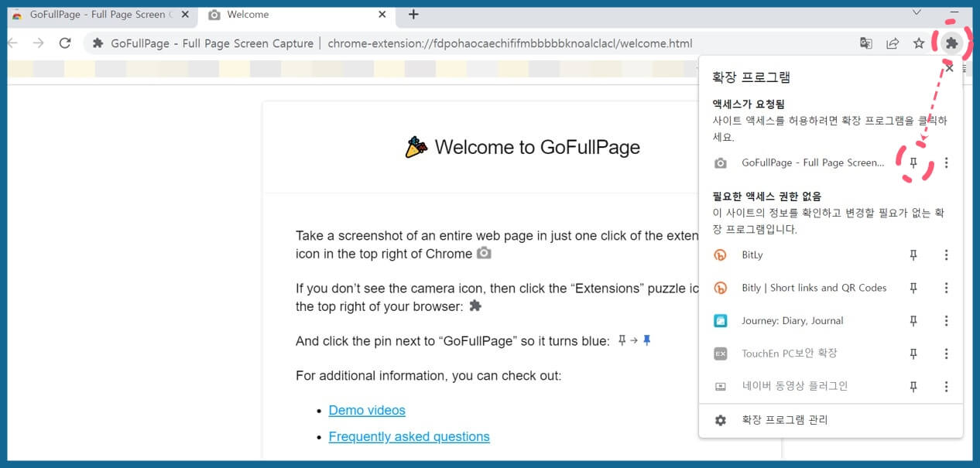Click the Welcome to GoFullPage heading
This screenshot has height=468, width=980.
pos(523,147)
